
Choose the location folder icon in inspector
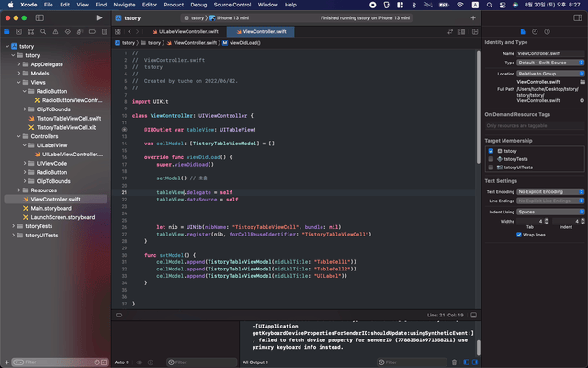point(582,82)
